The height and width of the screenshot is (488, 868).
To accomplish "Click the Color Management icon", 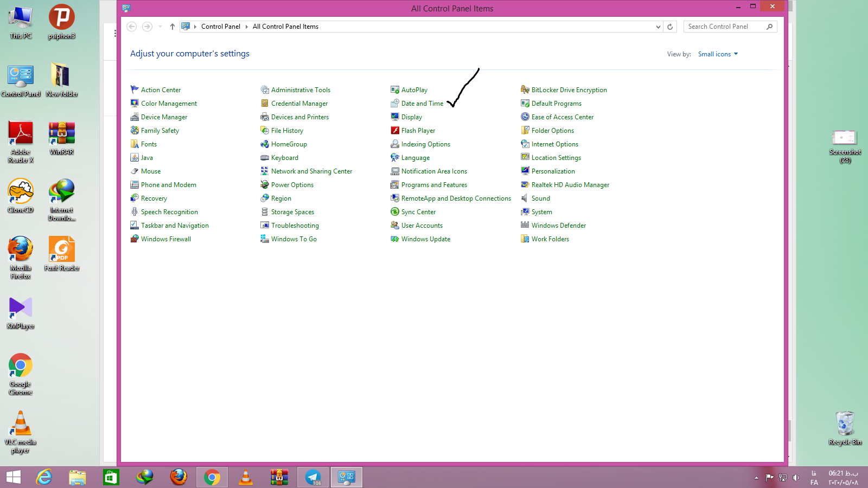I will tap(135, 103).
